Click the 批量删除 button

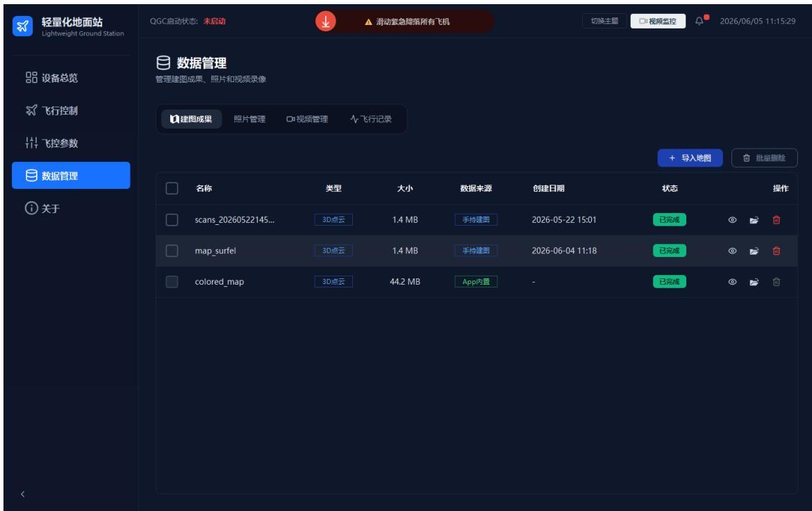click(764, 158)
